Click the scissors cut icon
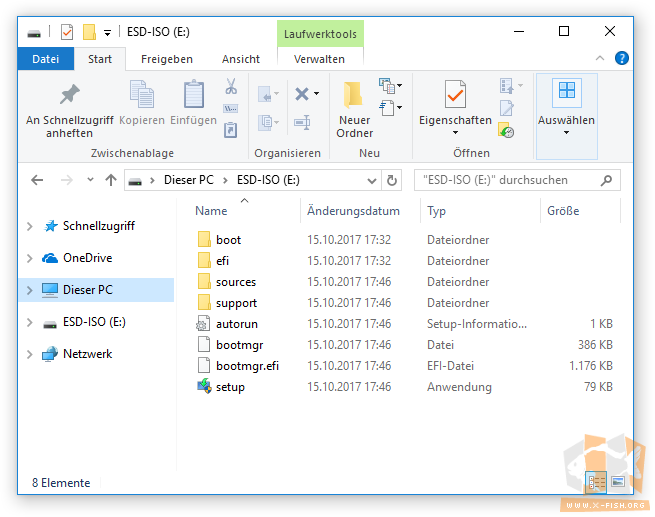655x517 pixels. coord(231,86)
